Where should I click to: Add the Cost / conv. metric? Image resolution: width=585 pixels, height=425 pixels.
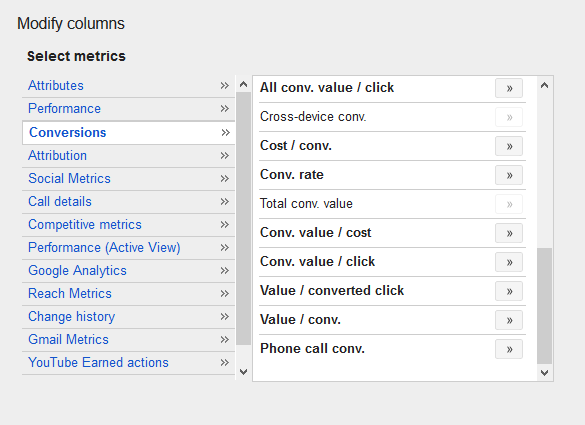[509, 146]
